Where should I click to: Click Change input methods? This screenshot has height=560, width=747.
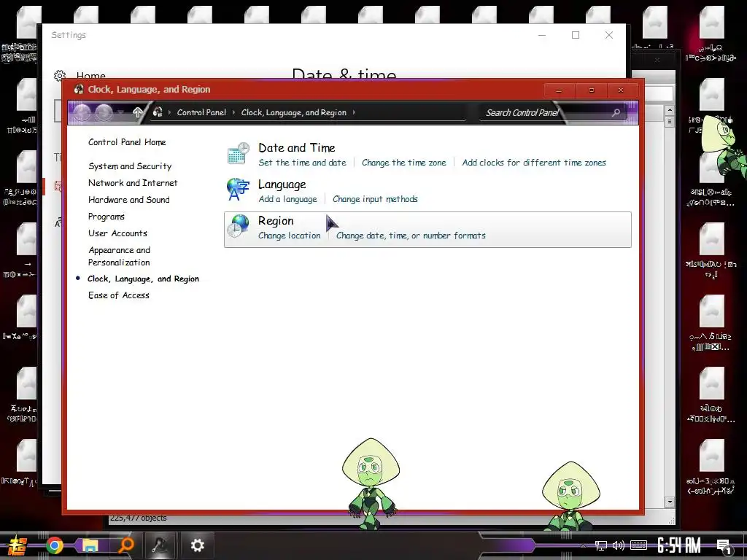375,199
